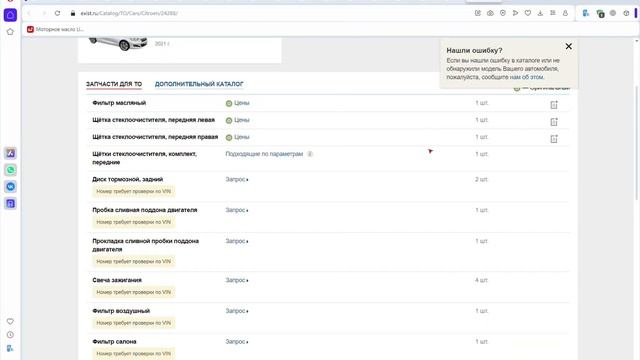Click 'Щётки стеклоочистителя, комплект, передние' label
Screen dimensions: 640x360
(x=144, y=158)
